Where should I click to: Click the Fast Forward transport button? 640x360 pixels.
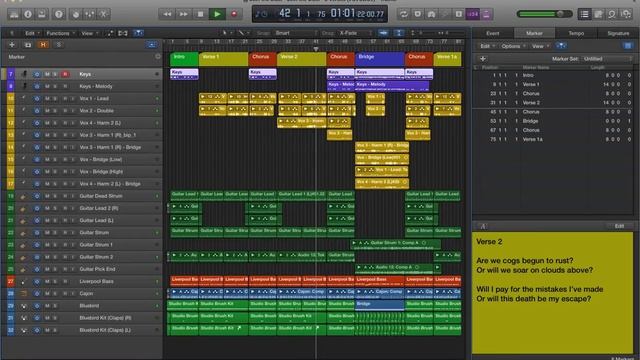pos(184,14)
